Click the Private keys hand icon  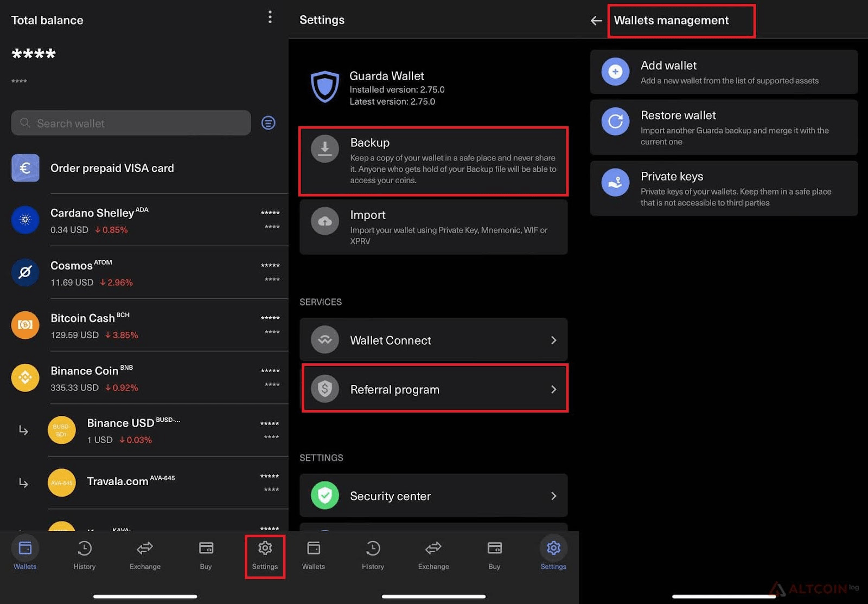615,182
